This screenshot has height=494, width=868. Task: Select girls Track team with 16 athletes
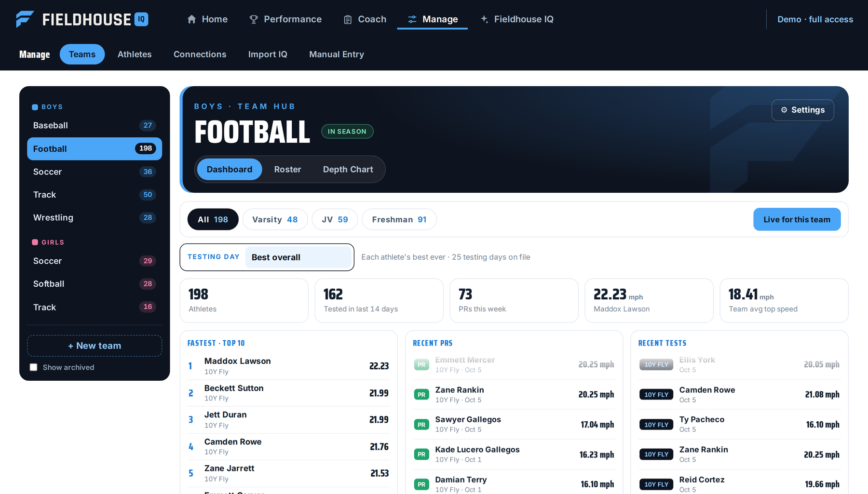pyautogui.click(x=95, y=307)
